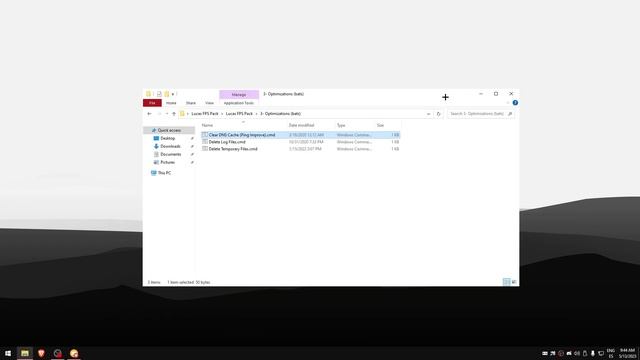This screenshot has width=640, height=360.
Task: Click the Forward navigation arrow
Action: tap(159, 114)
